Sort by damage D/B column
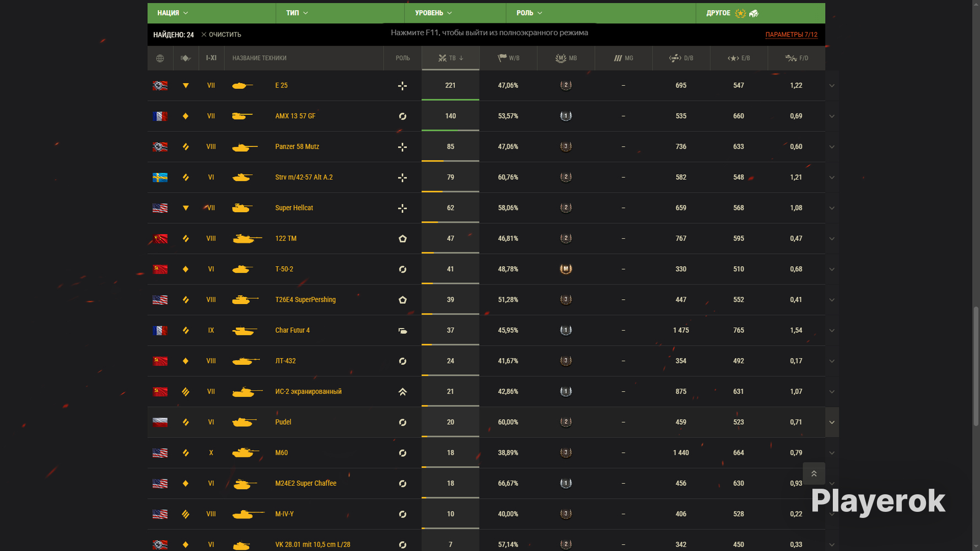 [x=681, y=58]
